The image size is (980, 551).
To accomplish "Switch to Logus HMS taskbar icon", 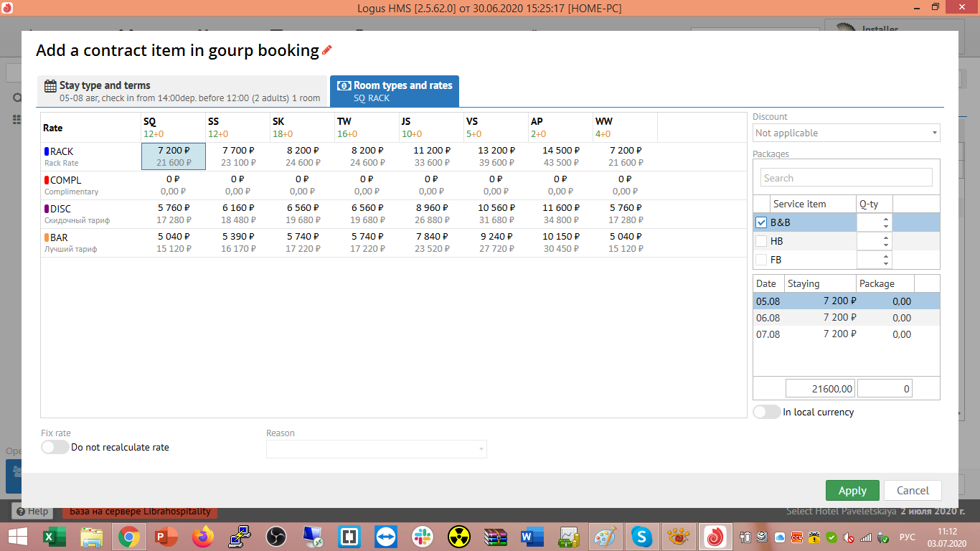I will [x=715, y=536].
